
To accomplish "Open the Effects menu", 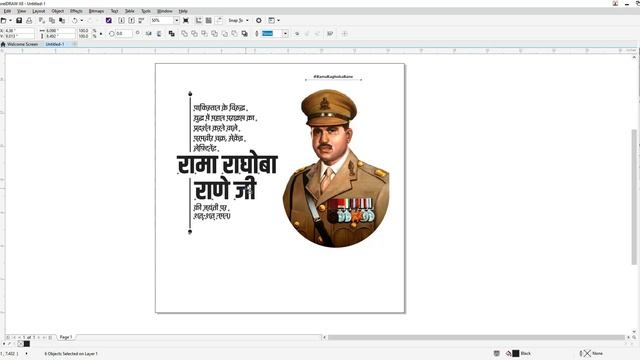I will pyautogui.click(x=76, y=11).
